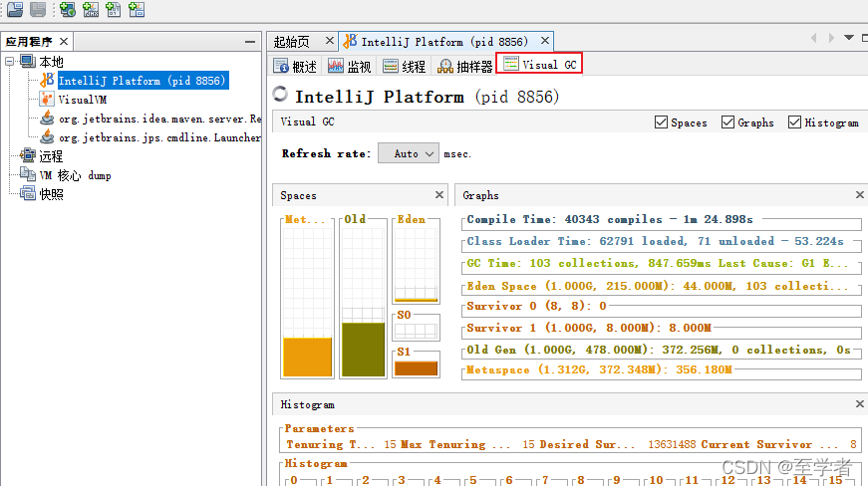The width and height of the screenshot is (868, 486).
Task: Click the Add remote host toolbar icon
Action: click(68, 9)
